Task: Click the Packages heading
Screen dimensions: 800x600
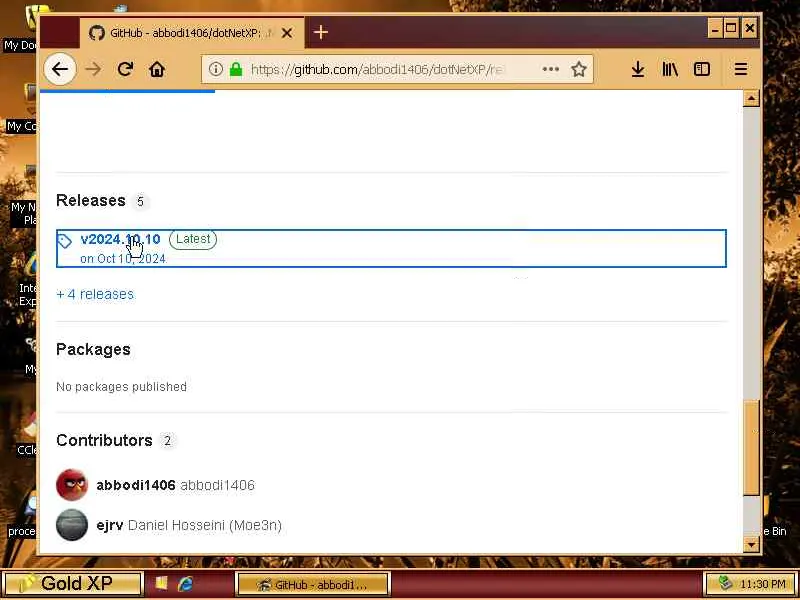Action: click(93, 349)
